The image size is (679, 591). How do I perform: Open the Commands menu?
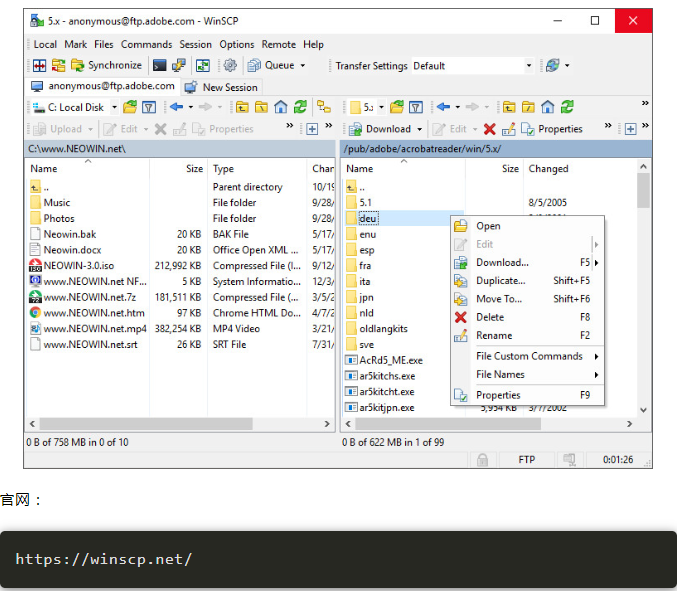(146, 44)
